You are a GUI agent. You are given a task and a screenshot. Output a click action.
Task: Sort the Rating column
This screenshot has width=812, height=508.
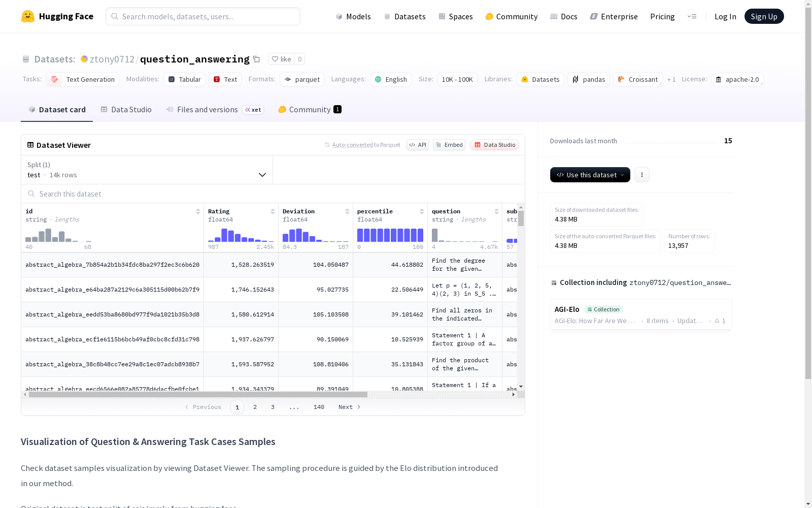pos(273,211)
